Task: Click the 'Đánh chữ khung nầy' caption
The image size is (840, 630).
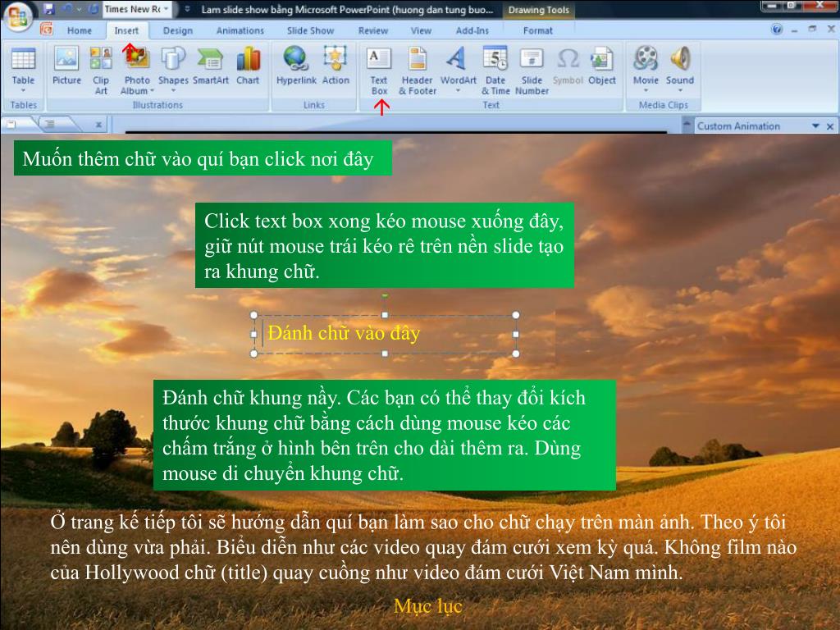Action: 384,435
